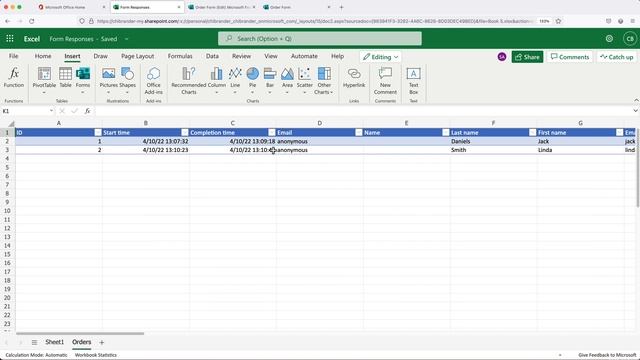Image resolution: width=640 pixels, height=360 pixels.
Task: Insert a Table from the ribbon
Action: pos(65,78)
